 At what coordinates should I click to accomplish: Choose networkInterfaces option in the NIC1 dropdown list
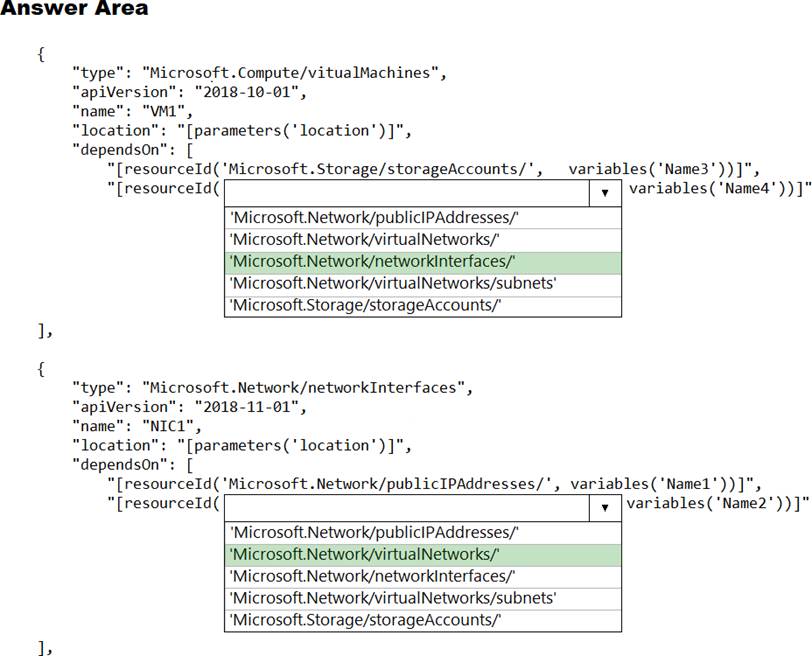[x=372, y=577]
